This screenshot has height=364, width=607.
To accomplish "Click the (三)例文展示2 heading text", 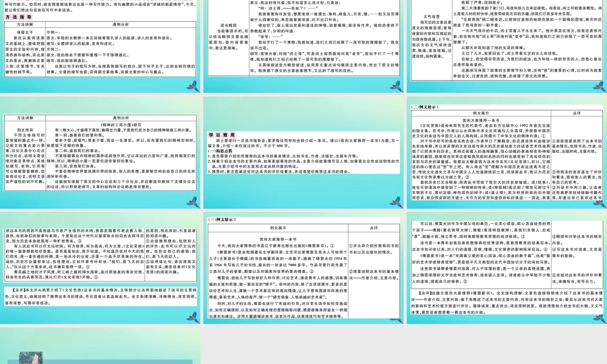I will (222, 220).
